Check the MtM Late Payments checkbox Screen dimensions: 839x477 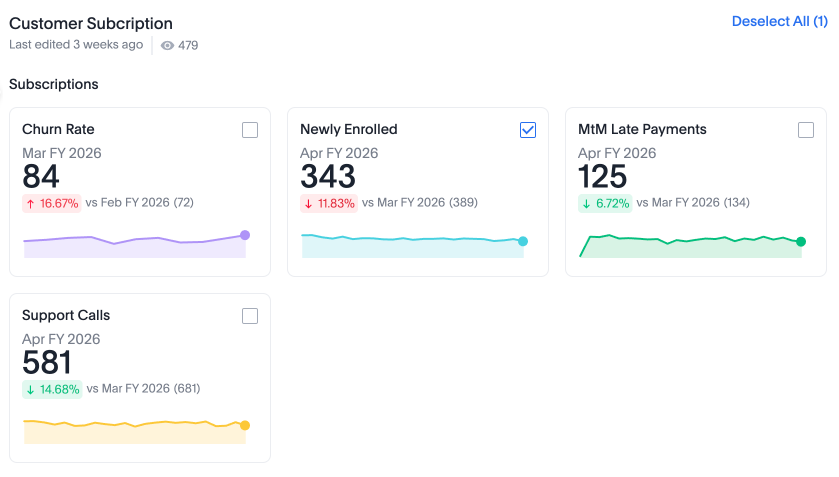pyautogui.click(x=806, y=130)
